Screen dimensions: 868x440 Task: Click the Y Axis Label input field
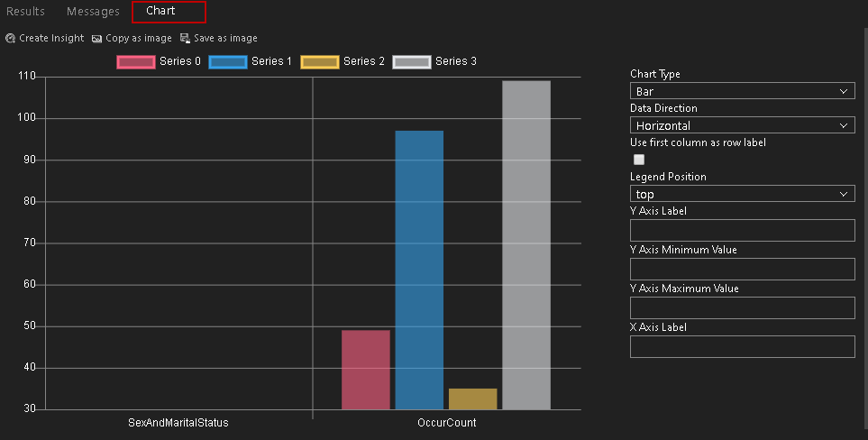[x=742, y=230]
